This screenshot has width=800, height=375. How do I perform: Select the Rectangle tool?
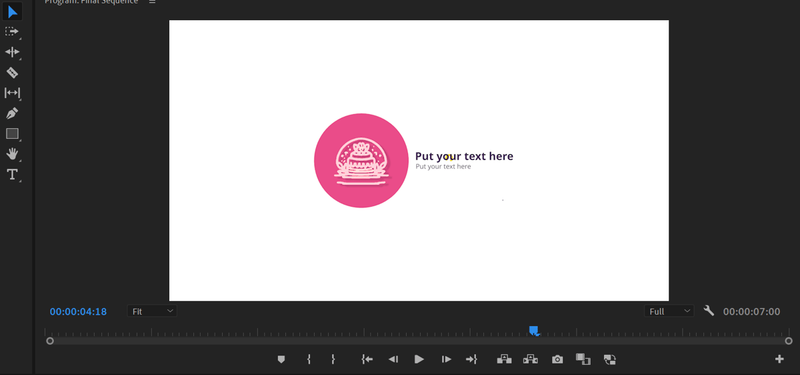[12, 134]
